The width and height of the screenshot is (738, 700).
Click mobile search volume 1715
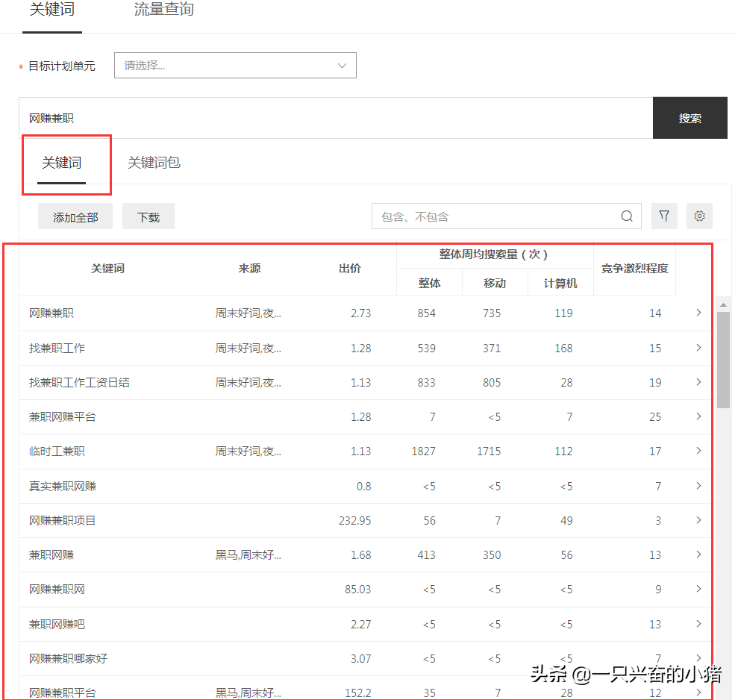pyautogui.click(x=489, y=451)
